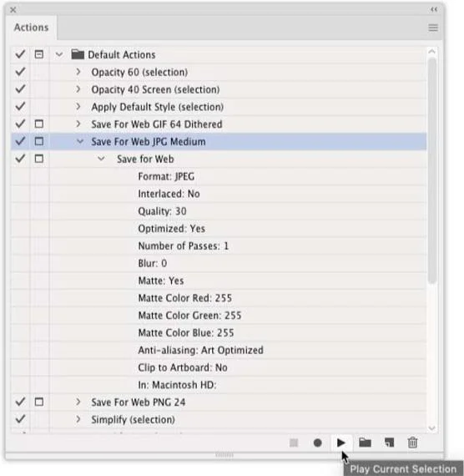The image size is (464, 476).
Task: Open the Actions panel hamburger menu
Action: pos(433,28)
